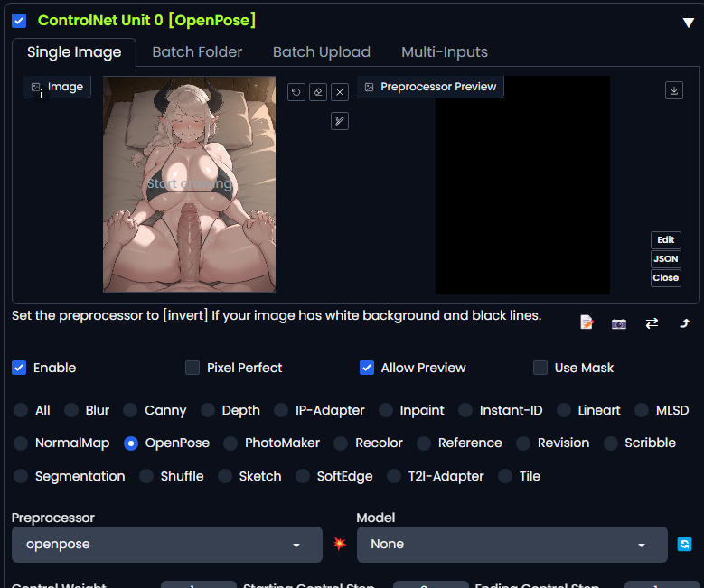This screenshot has width=704, height=588.
Task: Open the Batch Upload tab
Action: pos(322,52)
